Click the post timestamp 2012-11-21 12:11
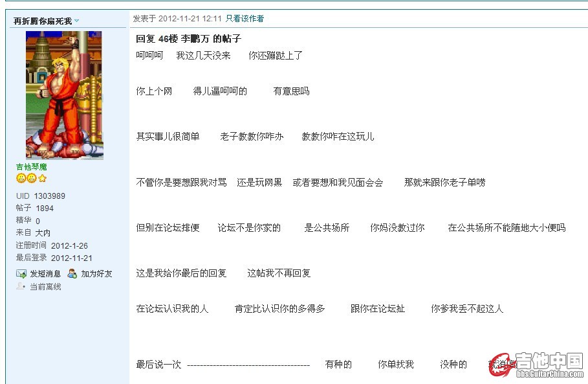Image resolution: width=588 pixels, height=384 pixels. (190, 19)
